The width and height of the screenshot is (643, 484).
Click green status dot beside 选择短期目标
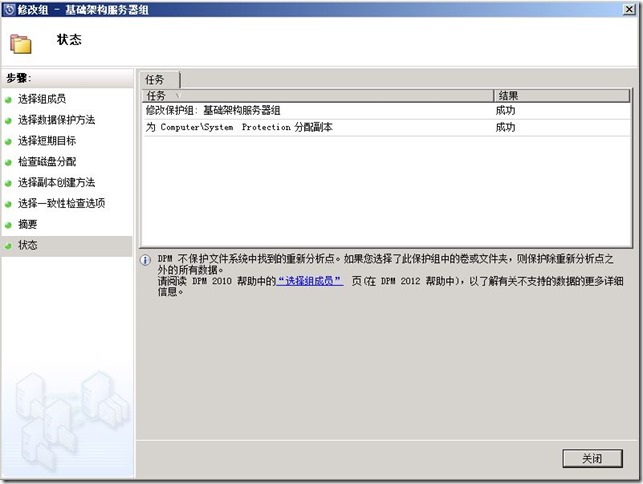tap(8, 142)
